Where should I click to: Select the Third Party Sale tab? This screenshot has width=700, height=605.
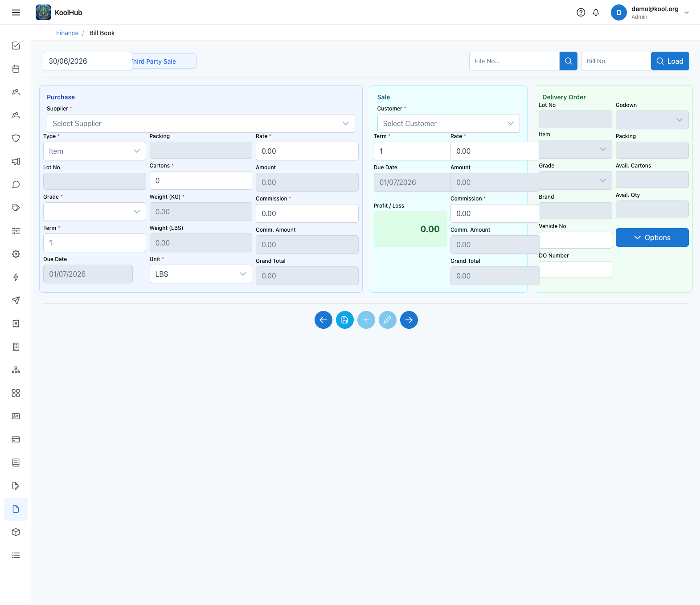click(164, 61)
